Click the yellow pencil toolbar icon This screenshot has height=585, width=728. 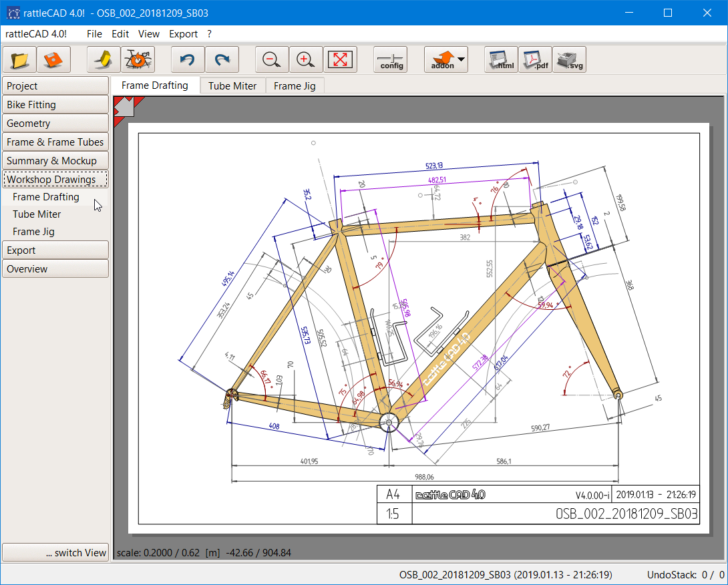click(x=104, y=59)
